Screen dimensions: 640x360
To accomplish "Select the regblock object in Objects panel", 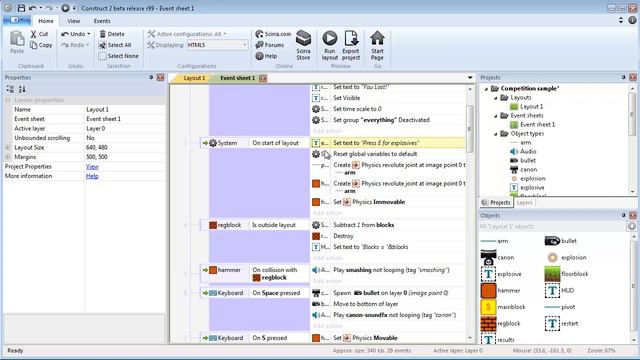I will [x=501, y=323].
